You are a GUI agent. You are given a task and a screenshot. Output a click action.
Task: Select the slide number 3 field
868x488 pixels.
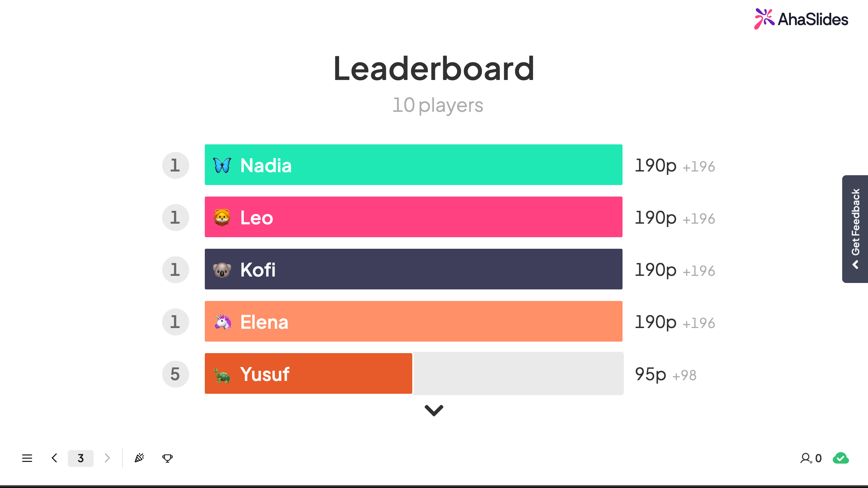point(81,458)
